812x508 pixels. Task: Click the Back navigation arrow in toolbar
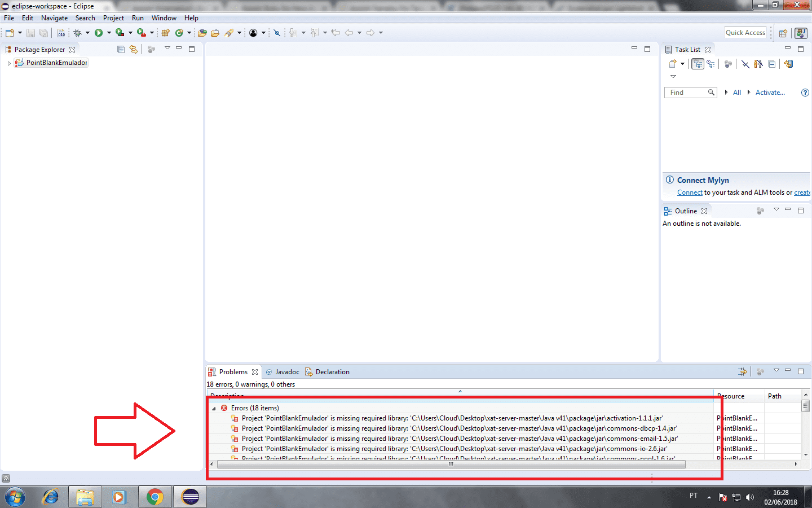coord(349,33)
